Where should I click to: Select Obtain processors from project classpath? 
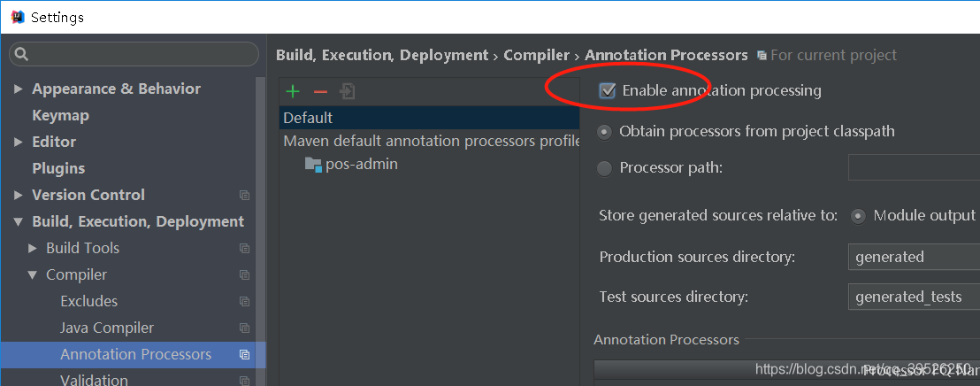605,132
